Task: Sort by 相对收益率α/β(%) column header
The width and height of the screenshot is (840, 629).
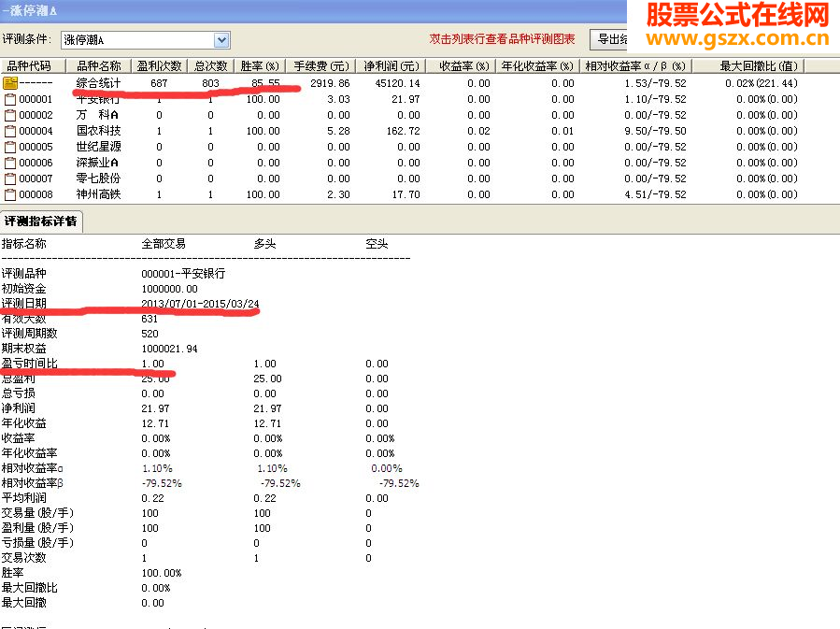Action: click(635, 66)
